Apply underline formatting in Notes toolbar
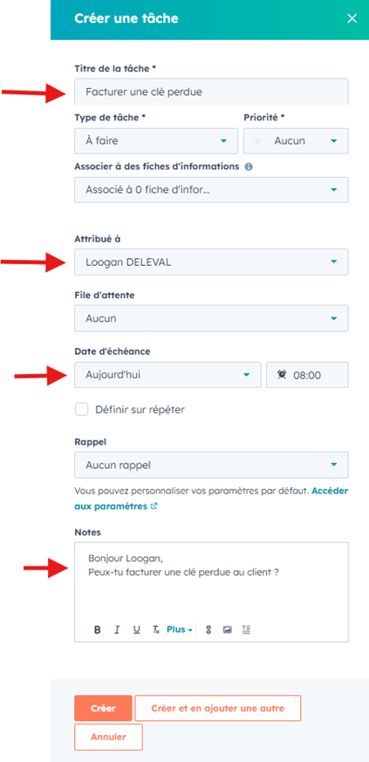The height and width of the screenshot is (762, 369). [x=137, y=630]
